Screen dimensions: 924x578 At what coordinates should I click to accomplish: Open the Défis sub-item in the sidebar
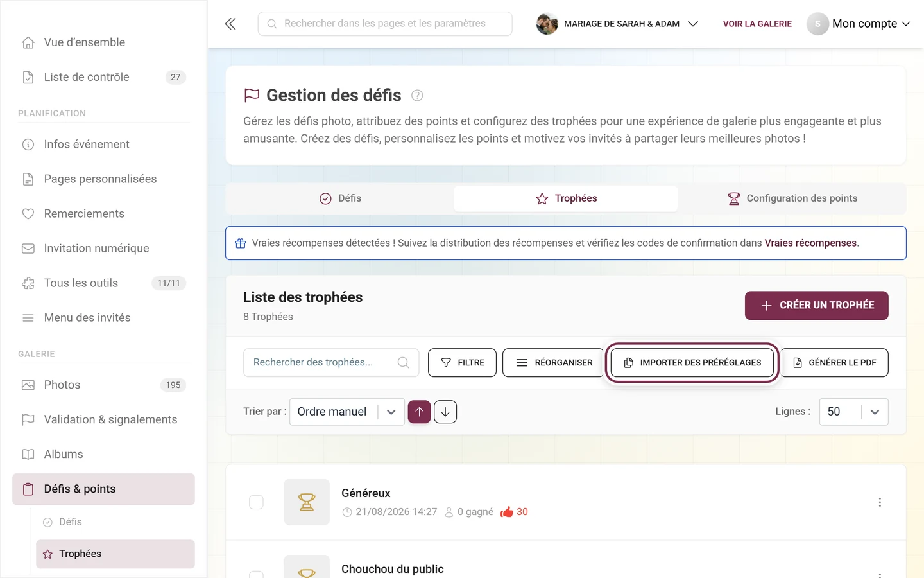pos(116,522)
